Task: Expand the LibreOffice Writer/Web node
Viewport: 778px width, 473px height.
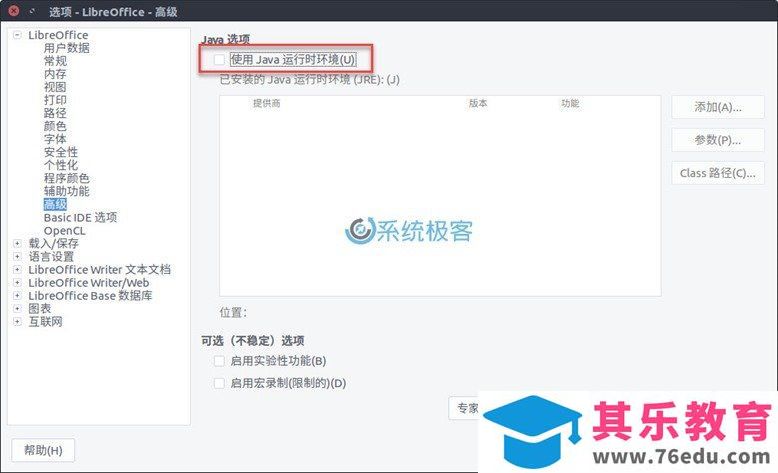Action: click(x=17, y=282)
